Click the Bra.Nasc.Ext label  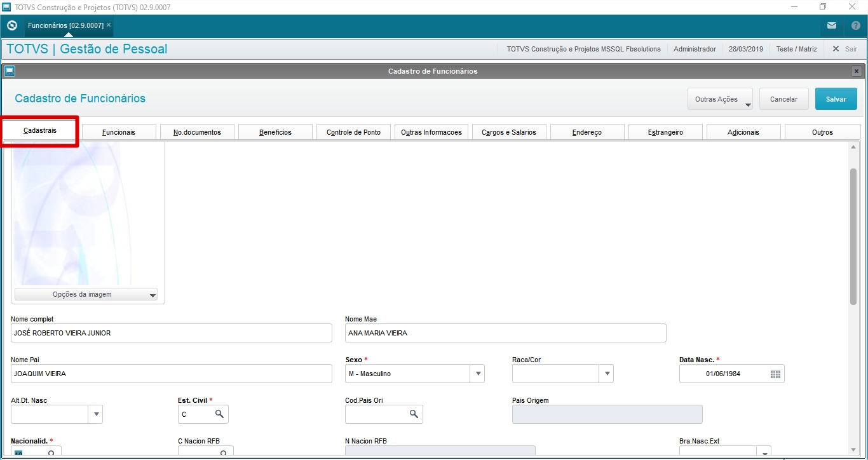tap(699, 441)
